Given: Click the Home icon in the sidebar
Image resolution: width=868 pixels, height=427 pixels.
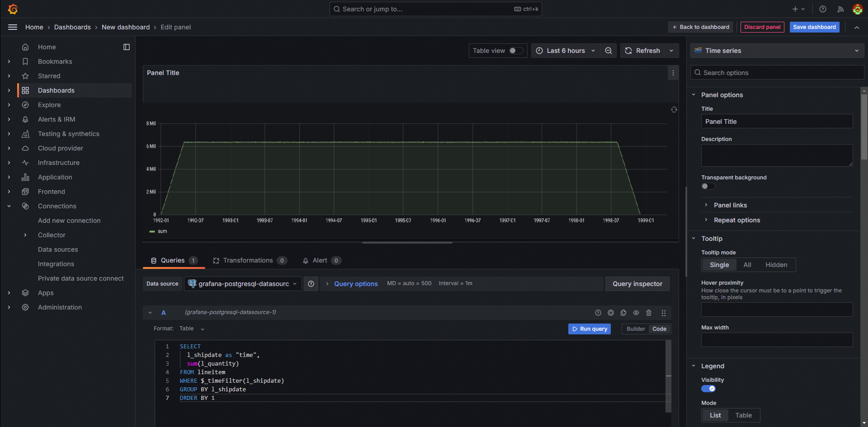Looking at the screenshot, I should click(x=25, y=47).
